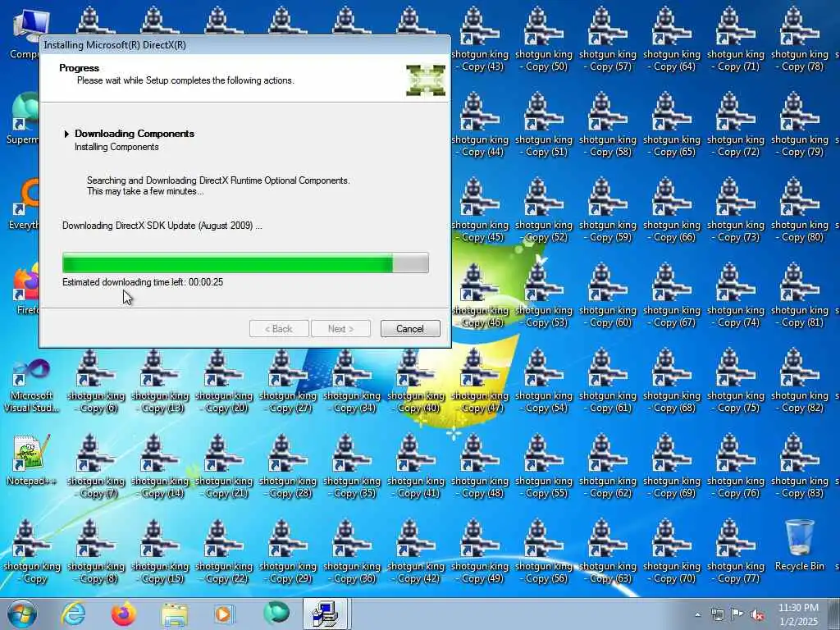Select shotgun king - Copy (77) shortcut
This screenshot has width=840, height=630.
pos(736,552)
